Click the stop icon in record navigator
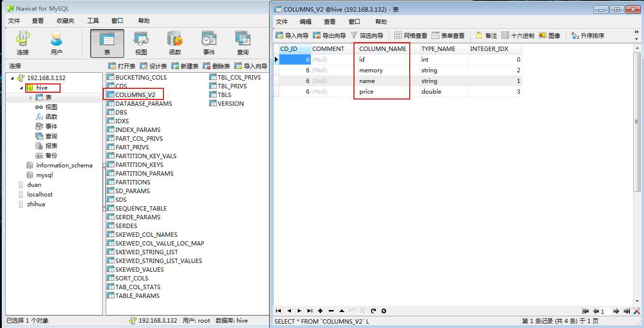Image resolution: width=644 pixels, height=328 pixels. 384,311
